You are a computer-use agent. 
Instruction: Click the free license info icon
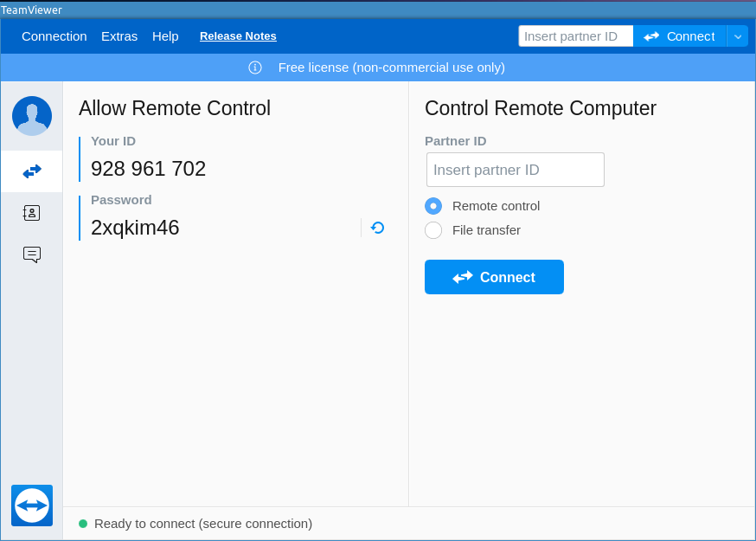click(255, 68)
